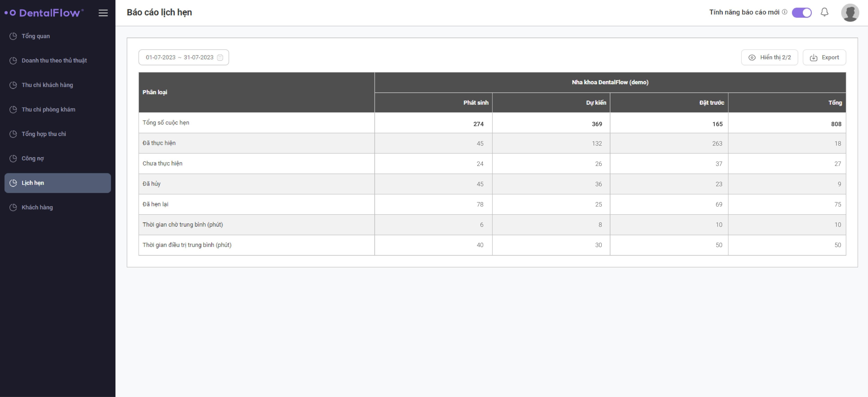The image size is (868, 397).
Task: Open date range 01-07-2023 ~ 31-07-2023 picker
Action: (x=184, y=57)
